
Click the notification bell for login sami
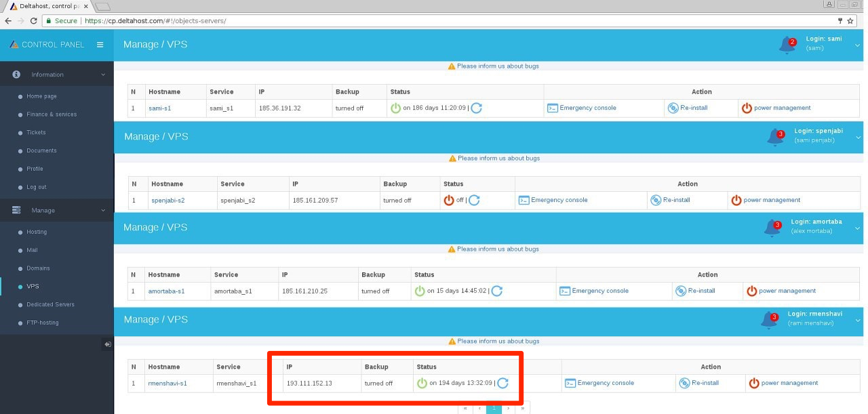click(787, 45)
